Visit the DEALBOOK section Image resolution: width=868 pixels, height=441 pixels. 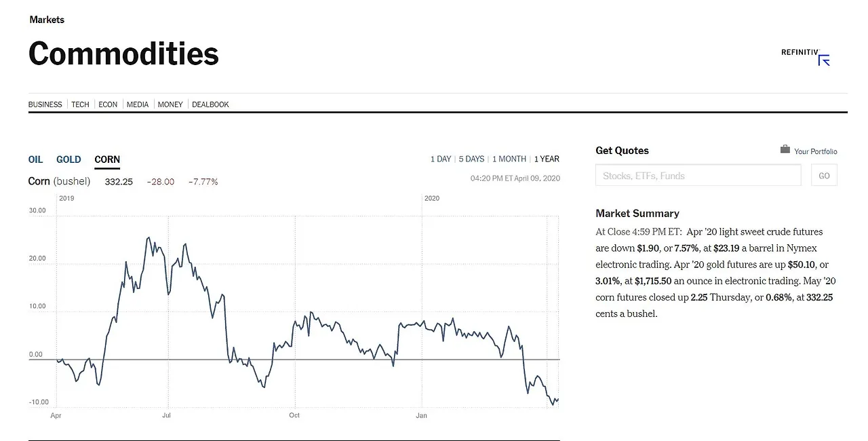[x=210, y=104]
